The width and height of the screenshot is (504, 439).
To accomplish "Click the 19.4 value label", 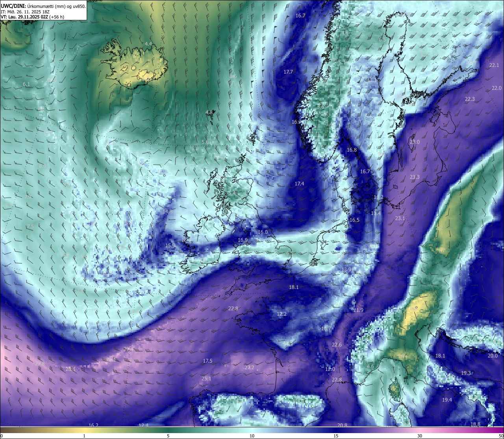I will coord(447,400).
